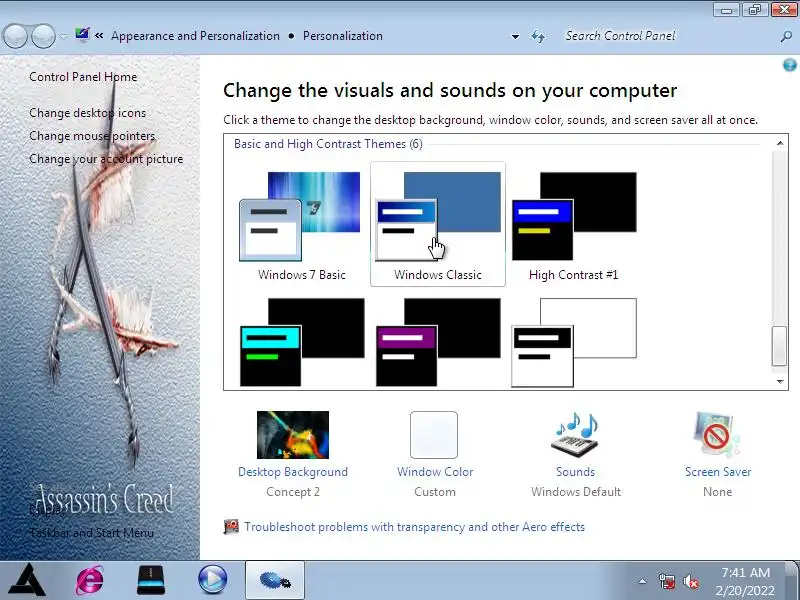Open the Sounds keyboard icon
The height and width of the screenshot is (600, 800).
point(576,435)
